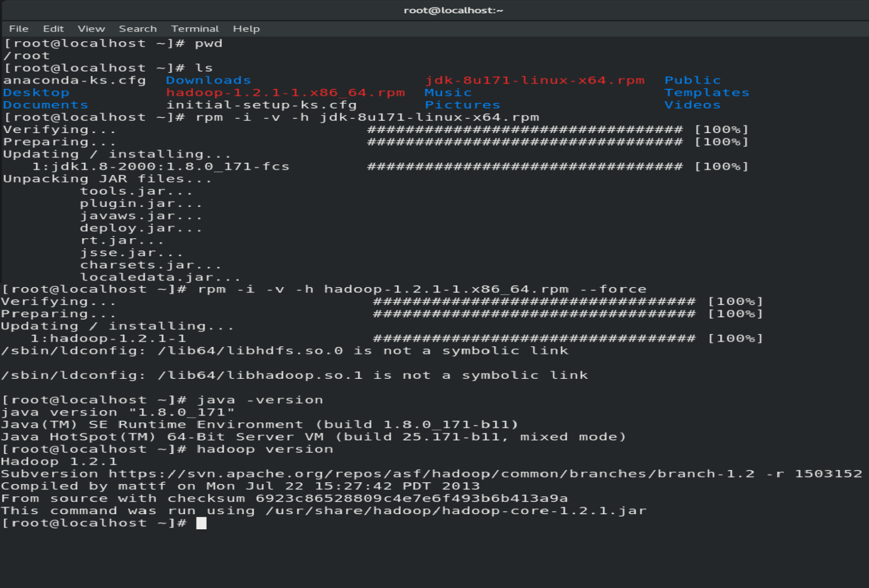Click the '/root' pwd output

[26, 56]
